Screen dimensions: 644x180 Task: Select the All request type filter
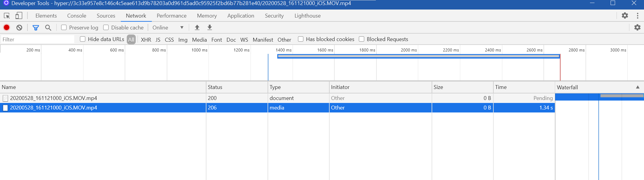(131, 40)
